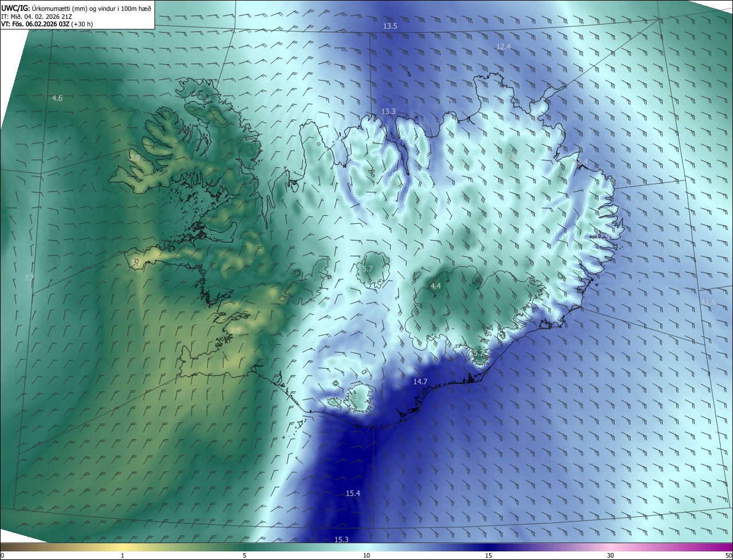Image resolution: width=733 pixels, height=560 pixels.
Task: Click the legend tick label 0
Action: [2, 555]
